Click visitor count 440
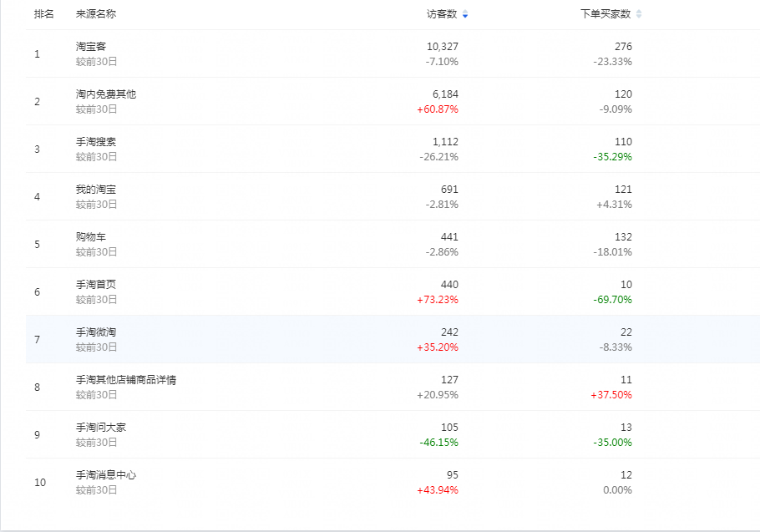Viewport: 760px width, 532px height. 450,285
